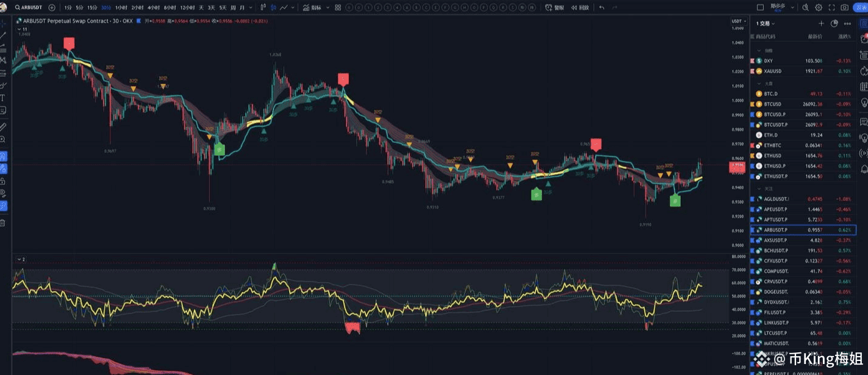Select DXY in the watchlist
Screen dimensions: 868x375
[x=803, y=61]
